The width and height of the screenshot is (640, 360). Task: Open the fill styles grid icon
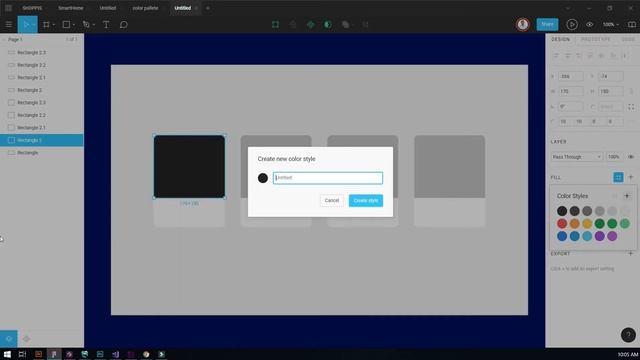pos(618,177)
